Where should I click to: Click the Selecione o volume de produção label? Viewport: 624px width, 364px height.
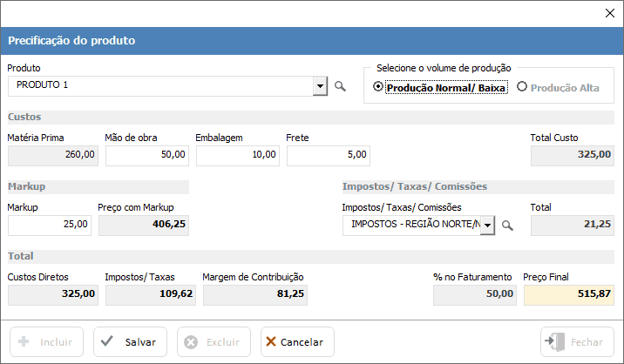[444, 68]
